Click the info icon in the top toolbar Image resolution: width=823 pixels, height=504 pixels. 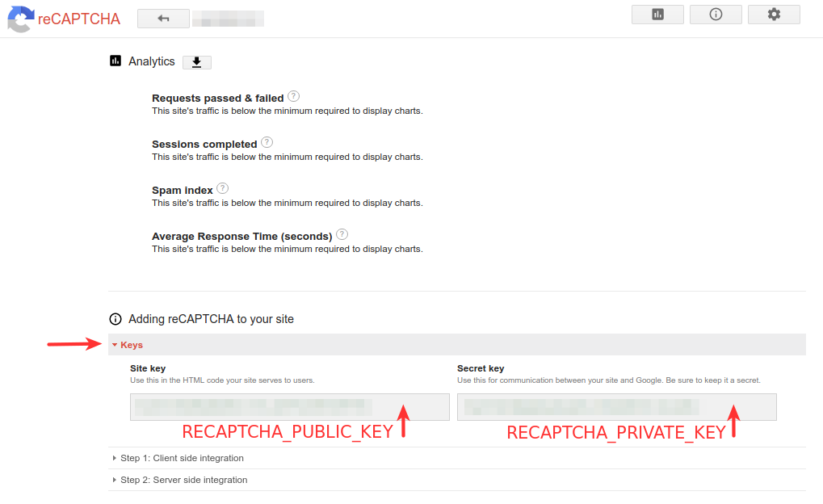tap(715, 14)
